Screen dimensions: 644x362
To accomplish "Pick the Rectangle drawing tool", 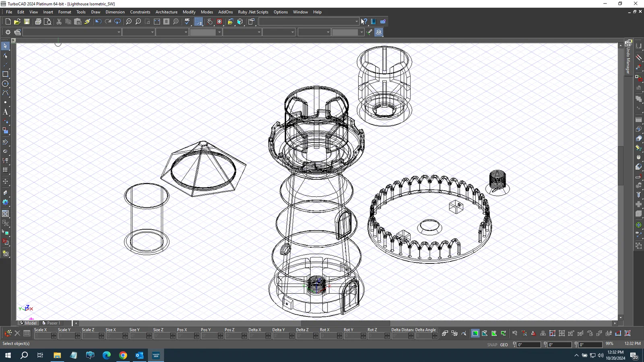I will click(5, 74).
